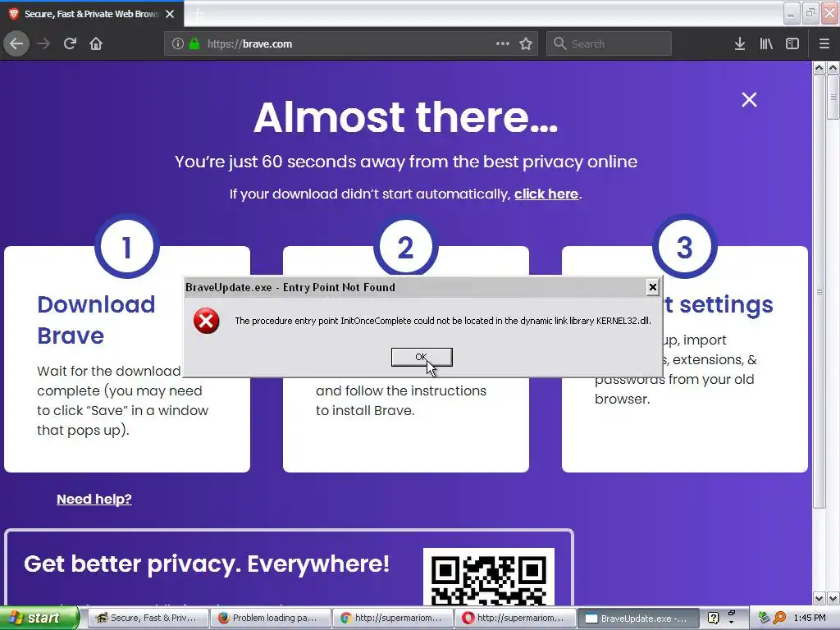Click the forward navigation arrow
The height and width of the screenshot is (630, 840).
(x=43, y=44)
